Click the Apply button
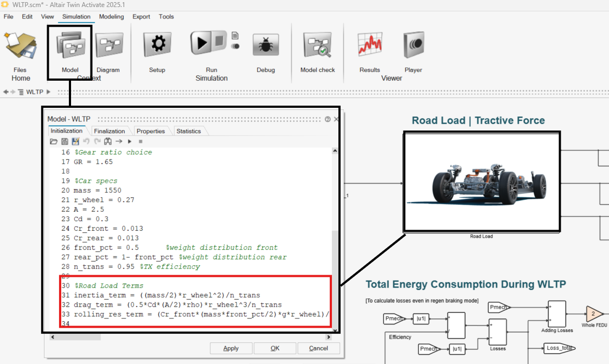The height and width of the screenshot is (364, 609). coord(231,348)
